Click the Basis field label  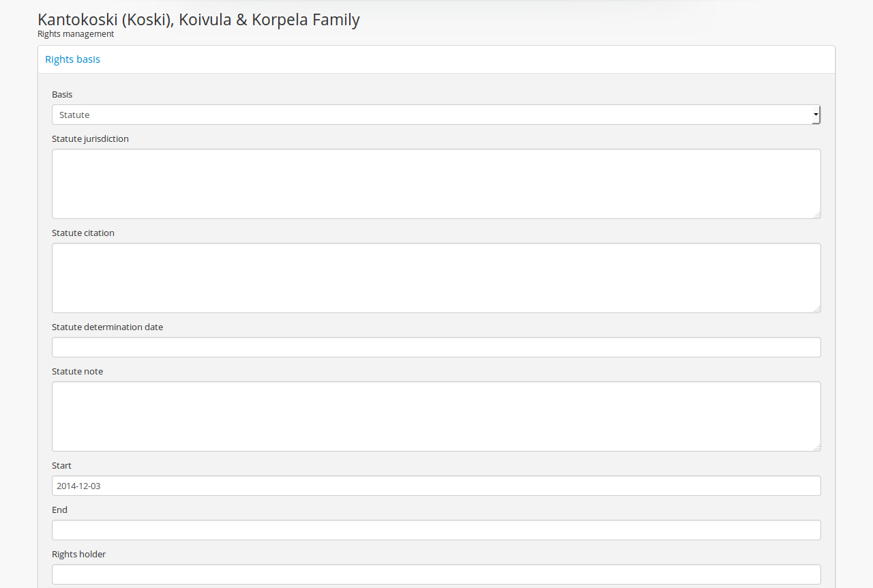click(62, 94)
